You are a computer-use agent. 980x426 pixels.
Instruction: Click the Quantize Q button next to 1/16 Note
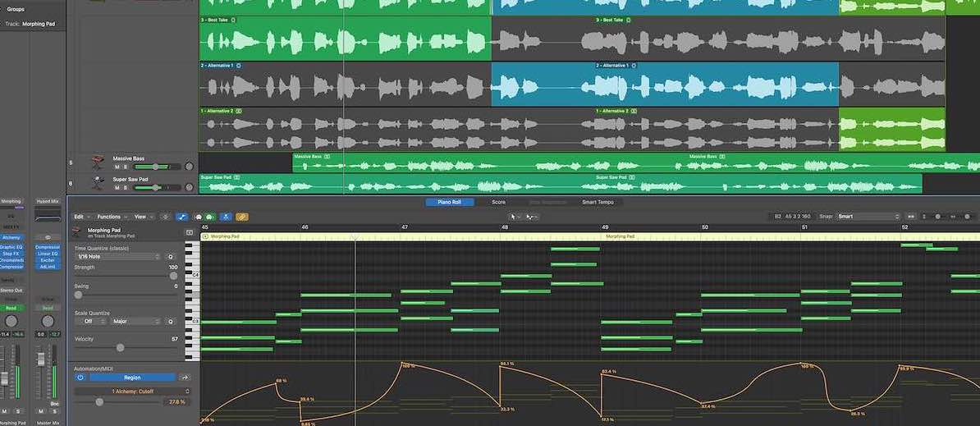point(172,257)
